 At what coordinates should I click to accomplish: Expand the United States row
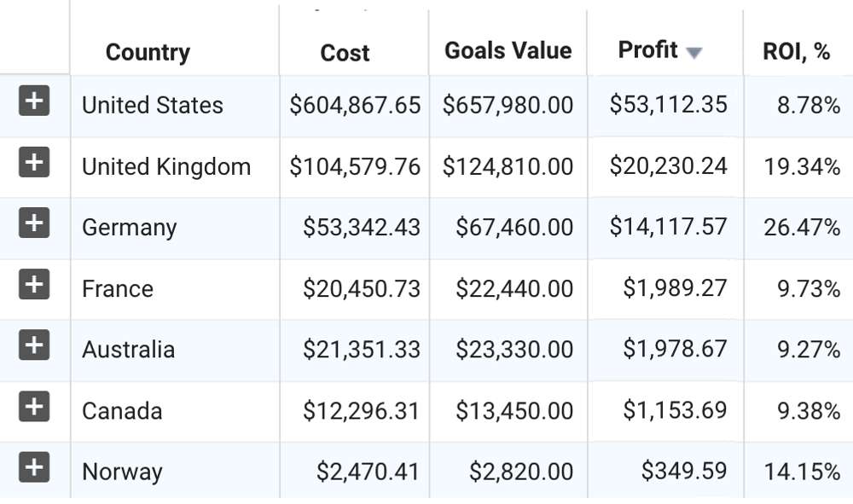(x=34, y=101)
